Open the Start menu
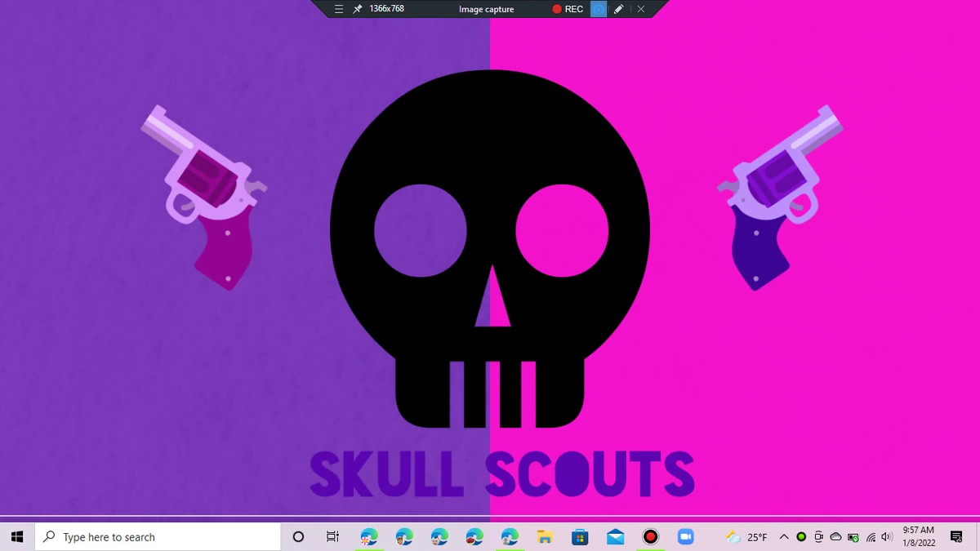The height and width of the screenshot is (551, 980). (x=16, y=536)
